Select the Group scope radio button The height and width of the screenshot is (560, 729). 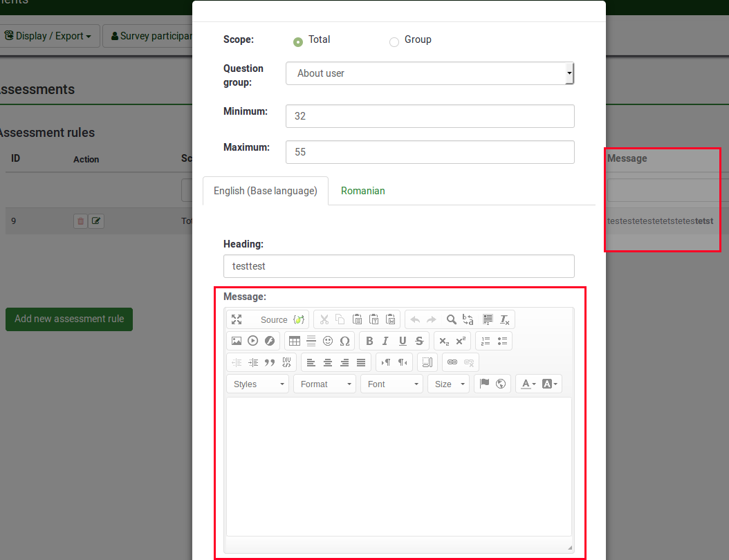[x=394, y=41]
